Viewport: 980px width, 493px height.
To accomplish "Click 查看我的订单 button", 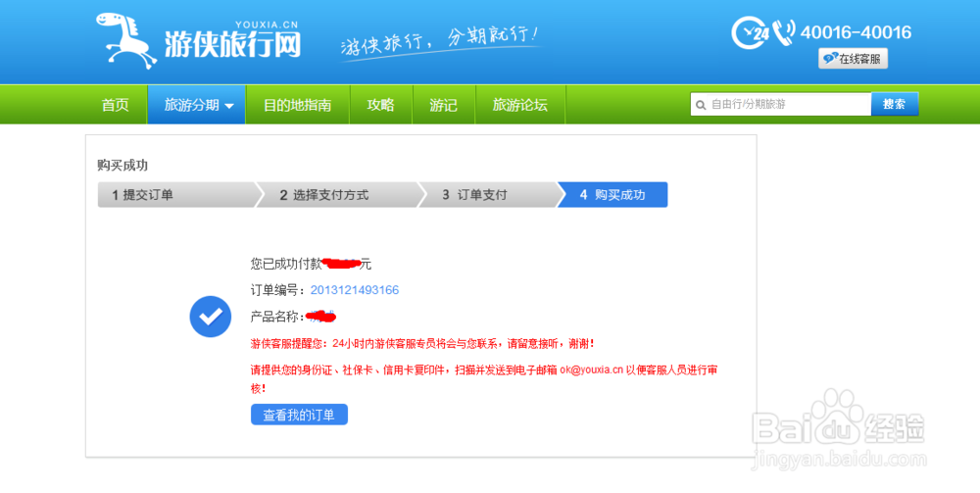I will [299, 415].
